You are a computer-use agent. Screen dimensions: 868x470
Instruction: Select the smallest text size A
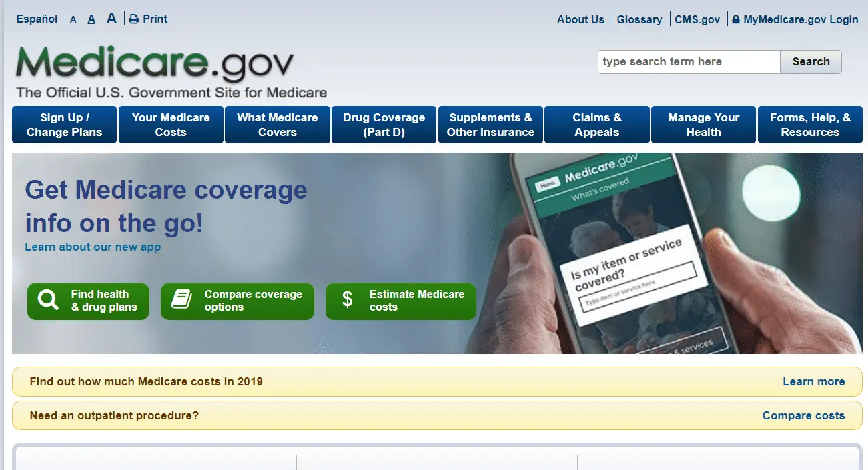coord(73,20)
